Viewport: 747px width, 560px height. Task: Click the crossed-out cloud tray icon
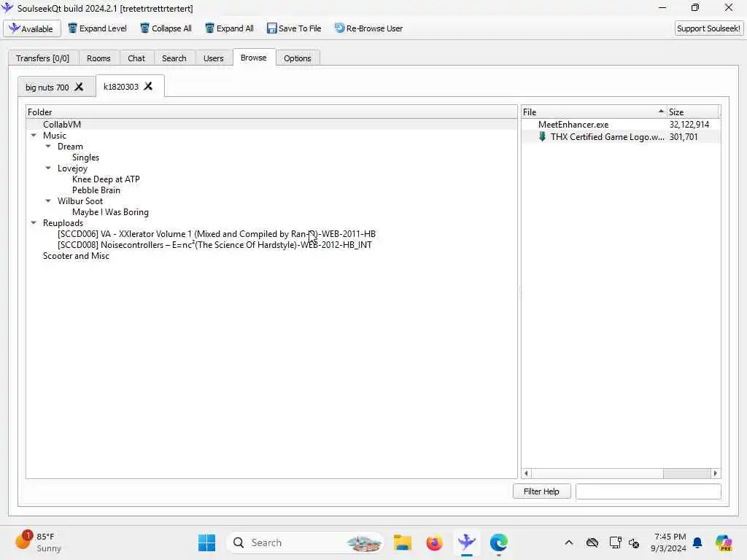point(592,542)
